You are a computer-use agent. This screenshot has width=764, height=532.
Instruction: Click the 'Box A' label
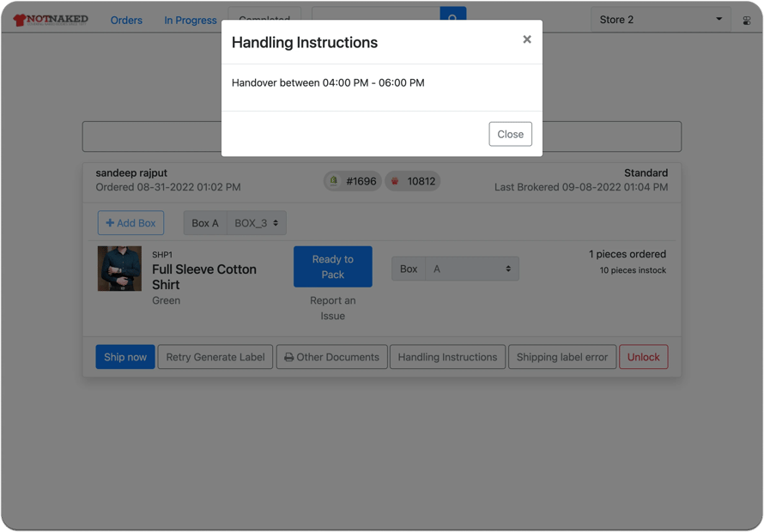point(205,222)
